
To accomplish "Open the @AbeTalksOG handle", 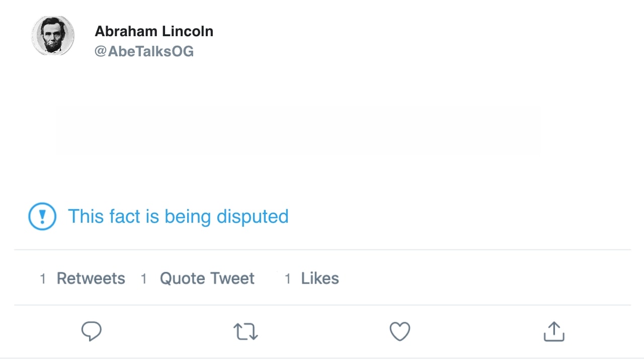I will [144, 51].
